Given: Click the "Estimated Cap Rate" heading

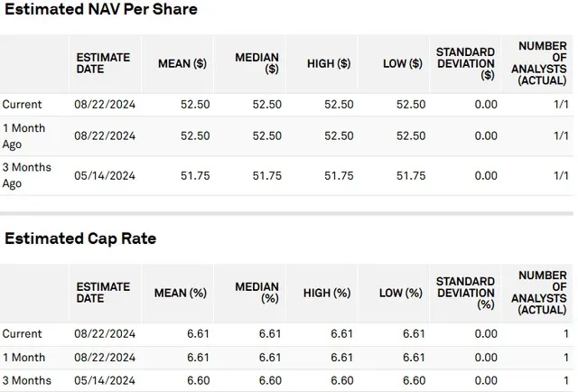Looking at the screenshot, I should pos(80,238).
